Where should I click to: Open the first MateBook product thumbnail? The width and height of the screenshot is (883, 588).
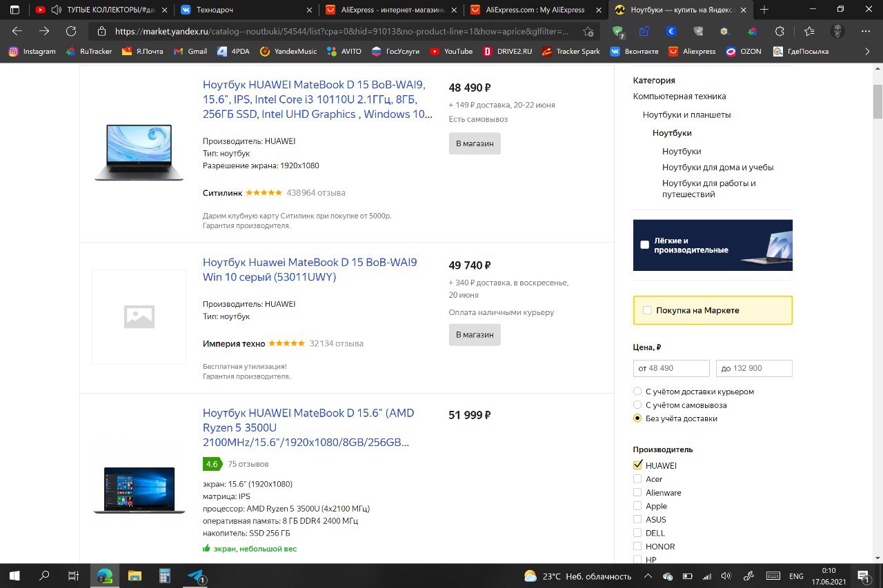pyautogui.click(x=139, y=152)
